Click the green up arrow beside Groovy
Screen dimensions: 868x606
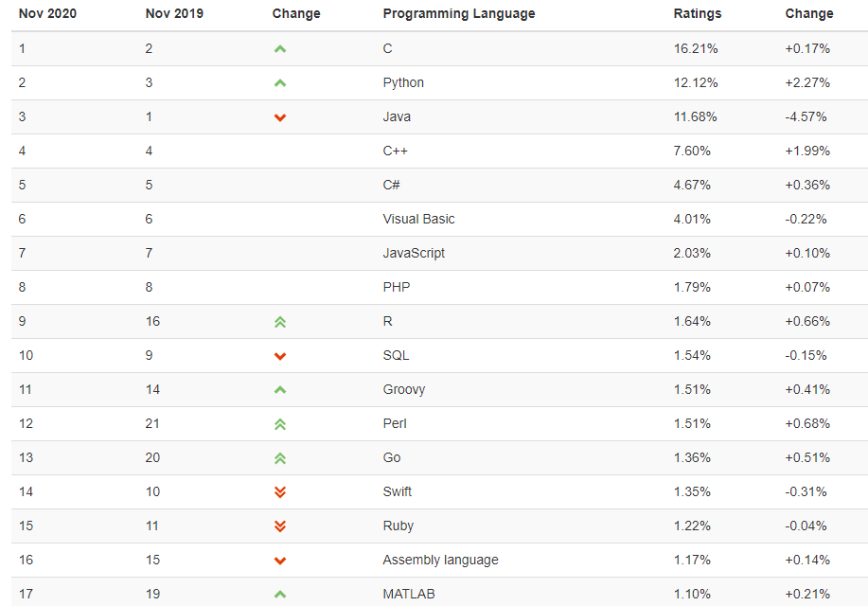(280, 390)
